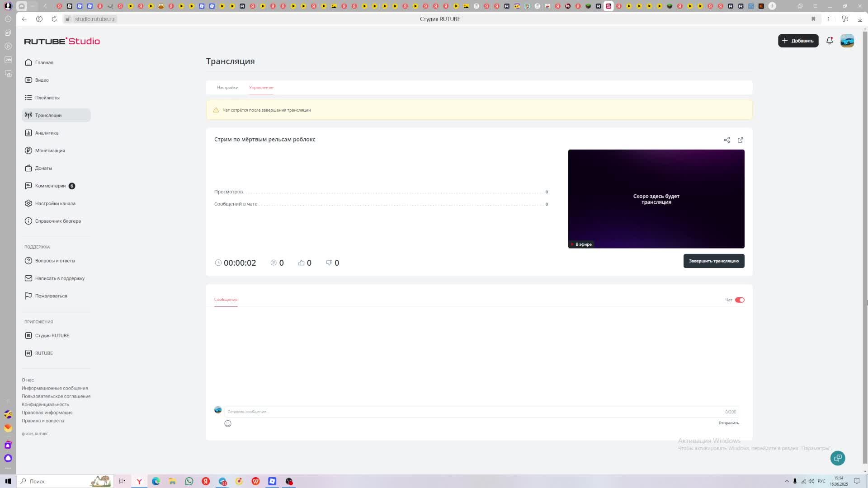Open the stream in new window icon
Screen dimensions: 868x488
tap(741, 140)
